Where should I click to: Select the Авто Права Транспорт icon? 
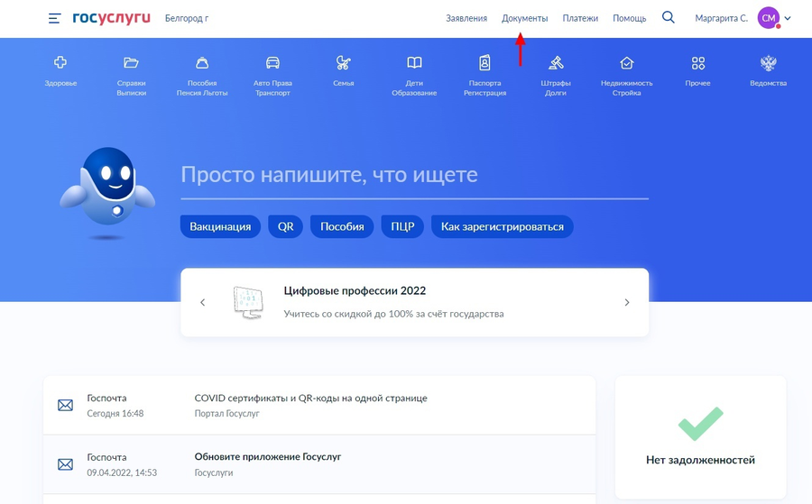click(x=272, y=63)
